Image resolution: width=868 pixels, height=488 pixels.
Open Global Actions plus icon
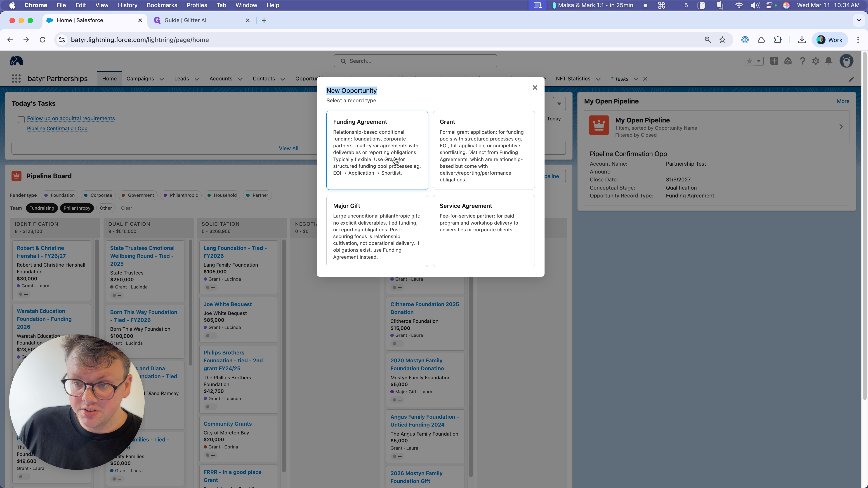tap(774, 61)
